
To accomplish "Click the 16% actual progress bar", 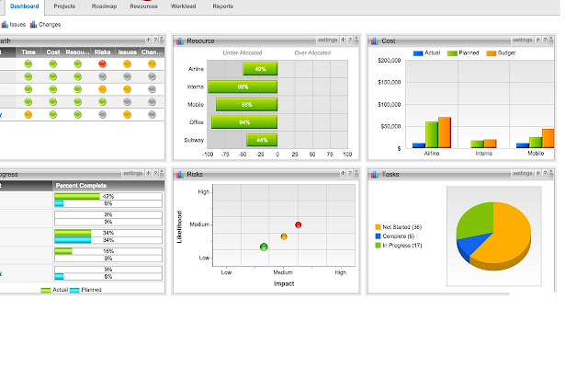I will tap(63, 251).
